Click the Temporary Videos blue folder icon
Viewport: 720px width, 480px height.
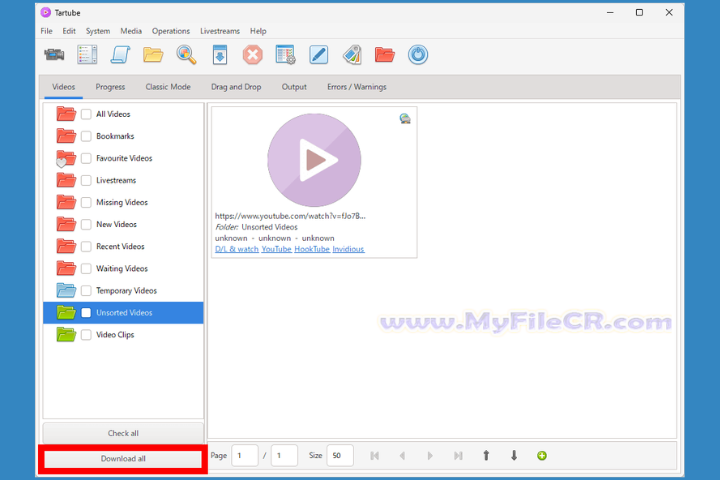pyautogui.click(x=66, y=290)
